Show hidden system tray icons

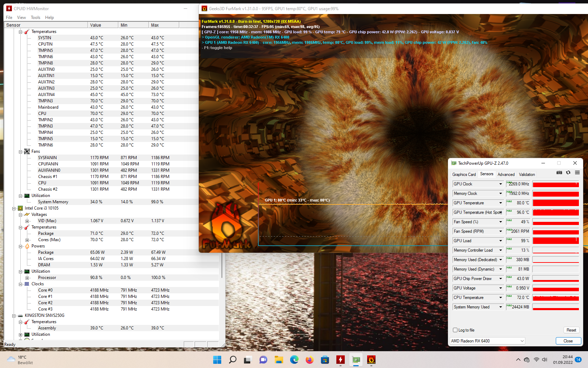point(518,360)
